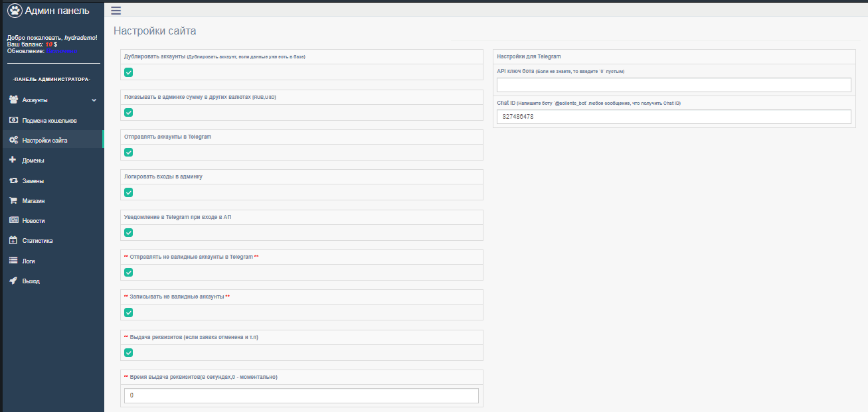Disable the Выдача реквизитов checkbox
The image size is (868, 412).
(x=129, y=352)
